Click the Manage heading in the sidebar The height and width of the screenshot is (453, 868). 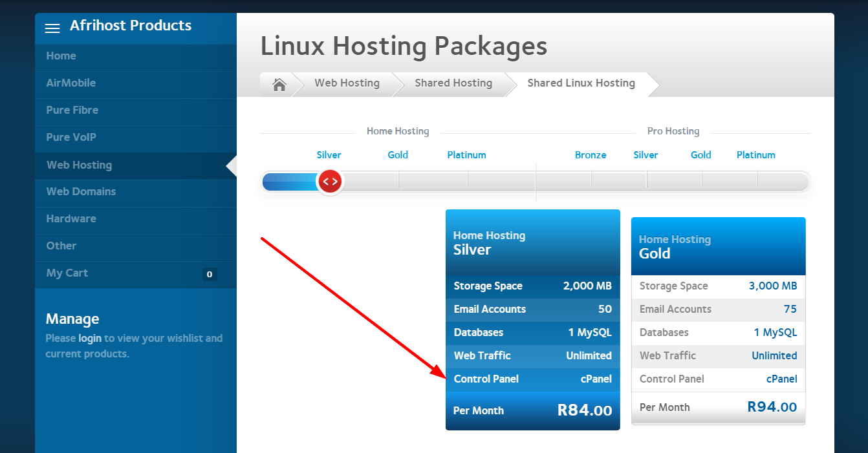72,319
